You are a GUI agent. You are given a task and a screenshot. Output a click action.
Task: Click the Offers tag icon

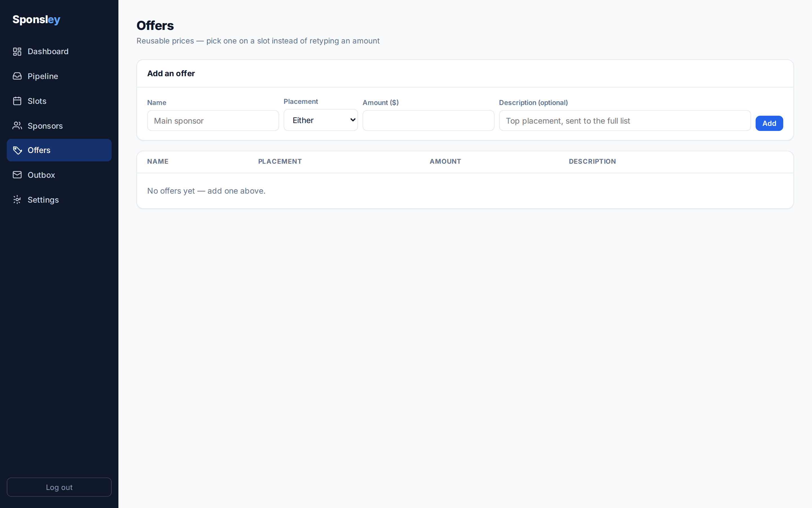point(17,150)
